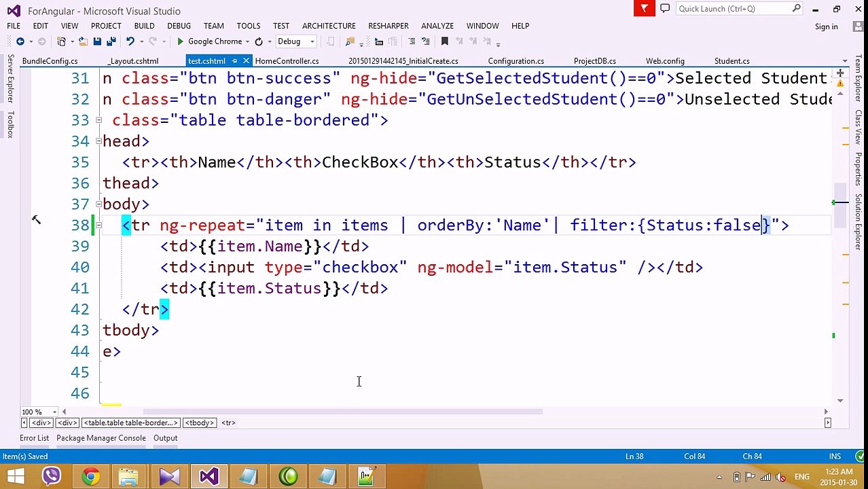Click the Save All icon
This screenshot has width=868, height=489.
click(111, 41)
